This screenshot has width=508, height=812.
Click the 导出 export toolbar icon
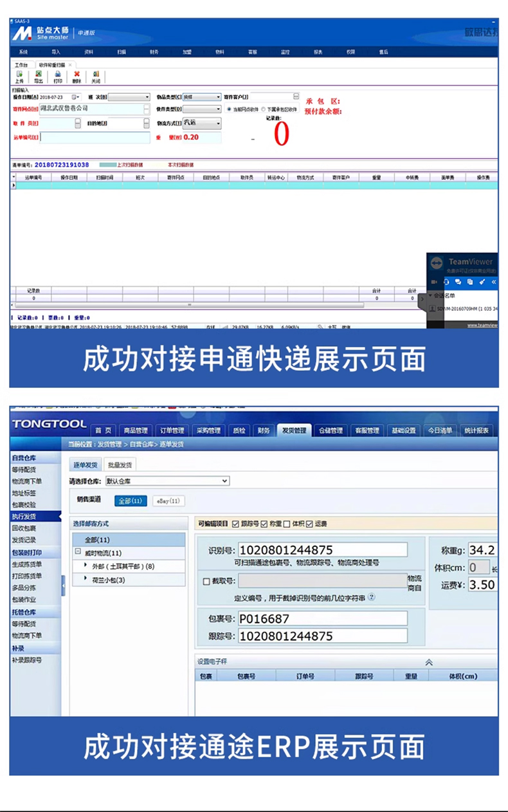(39, 77)
